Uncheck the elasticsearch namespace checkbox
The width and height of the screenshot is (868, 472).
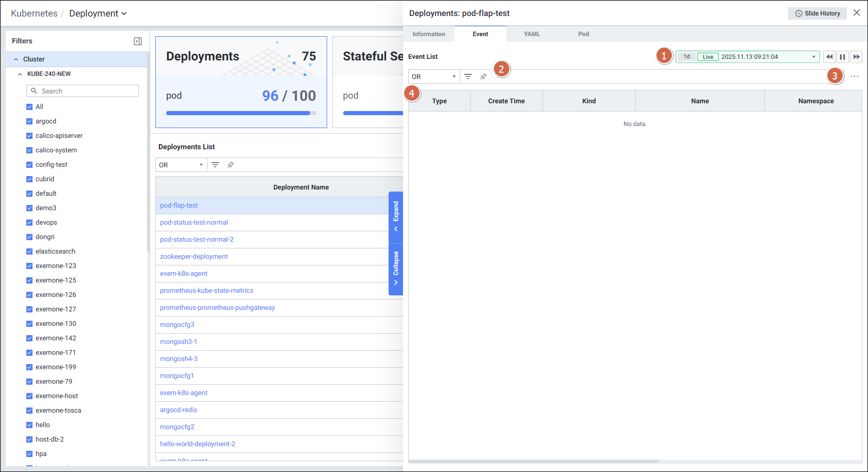coord(29,251)
